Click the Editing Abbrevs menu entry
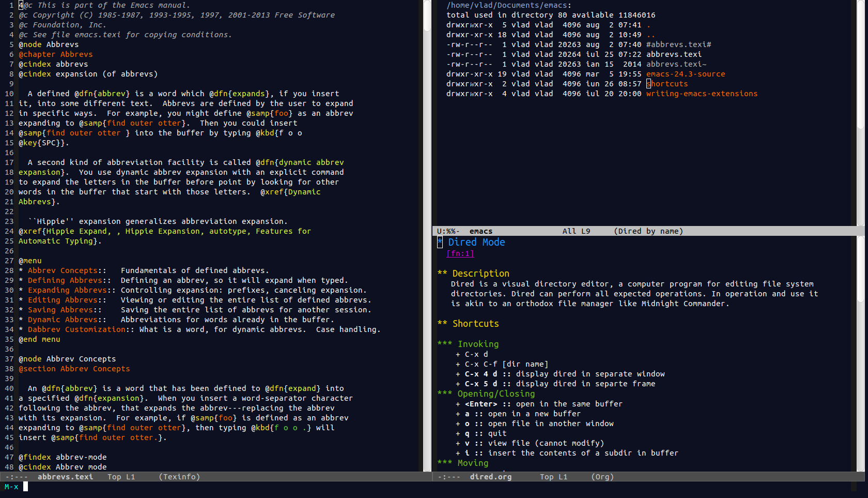 (63, 300)
